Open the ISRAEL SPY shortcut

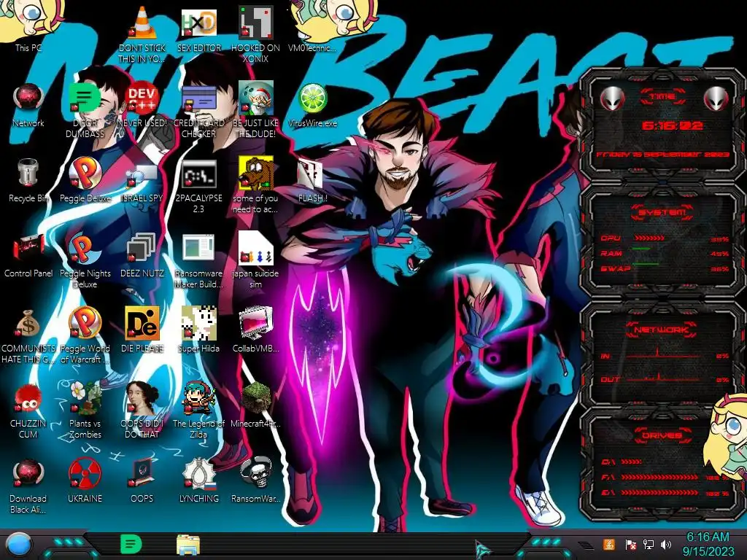click(x=142, y=183)
